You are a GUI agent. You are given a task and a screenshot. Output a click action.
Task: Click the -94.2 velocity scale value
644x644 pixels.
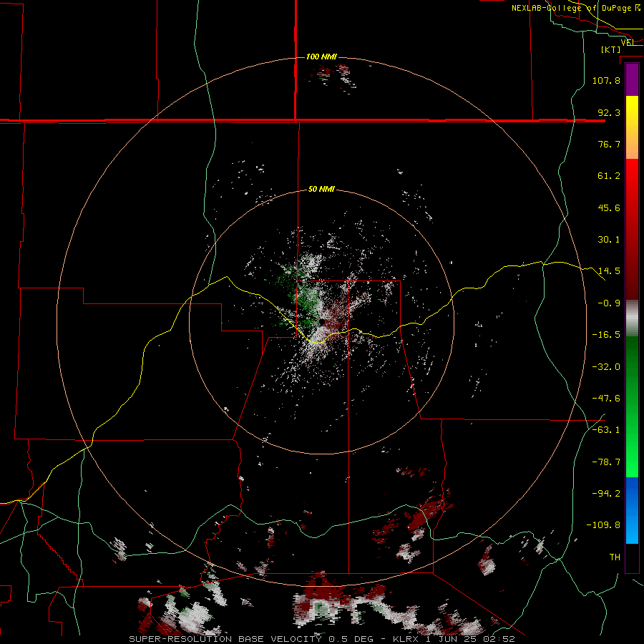coord(606,493)
